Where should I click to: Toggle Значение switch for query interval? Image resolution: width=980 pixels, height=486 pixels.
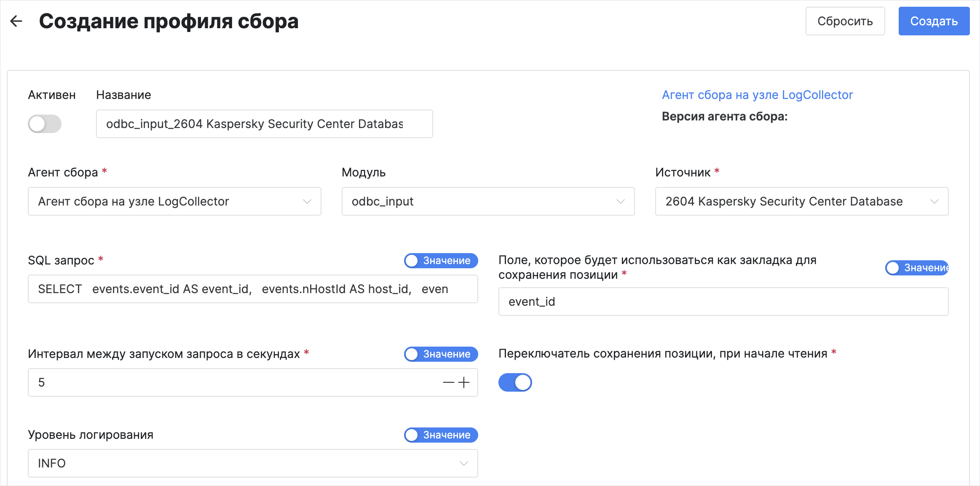coord(441,354)
